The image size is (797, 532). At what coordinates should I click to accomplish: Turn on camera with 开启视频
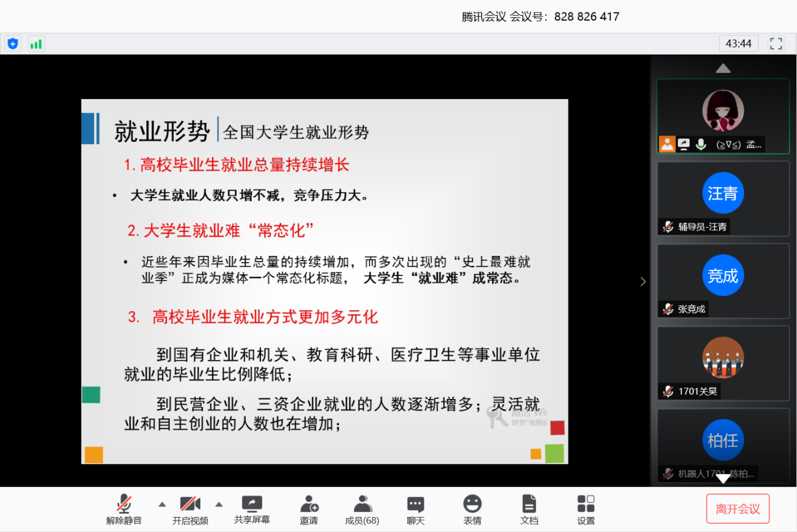(190, 509)
